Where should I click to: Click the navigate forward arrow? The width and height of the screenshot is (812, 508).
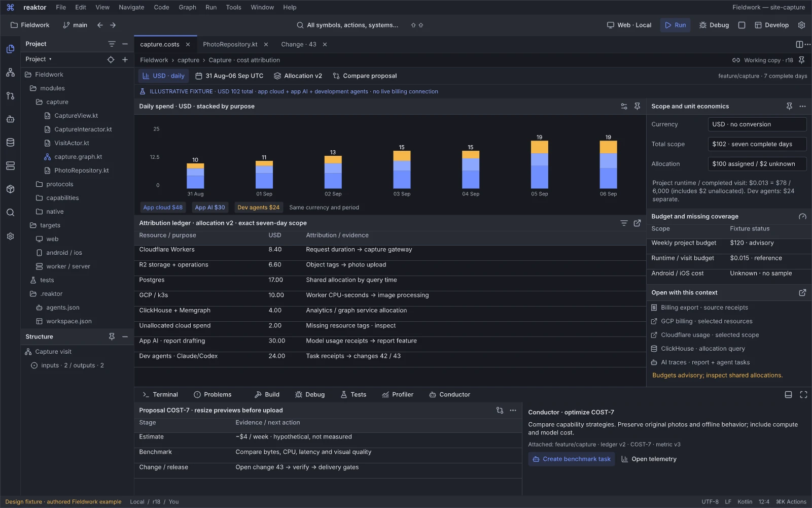113,25
